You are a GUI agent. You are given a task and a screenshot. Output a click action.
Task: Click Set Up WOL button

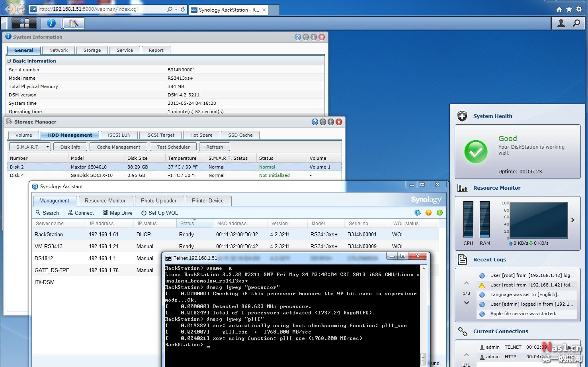pyautogui.click(x=160, y=213)
